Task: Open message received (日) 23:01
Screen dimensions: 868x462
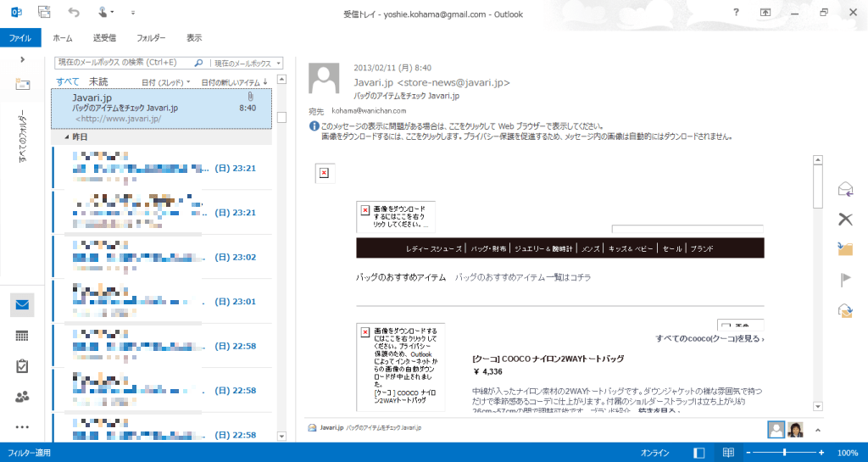Action: click(162, 302)
